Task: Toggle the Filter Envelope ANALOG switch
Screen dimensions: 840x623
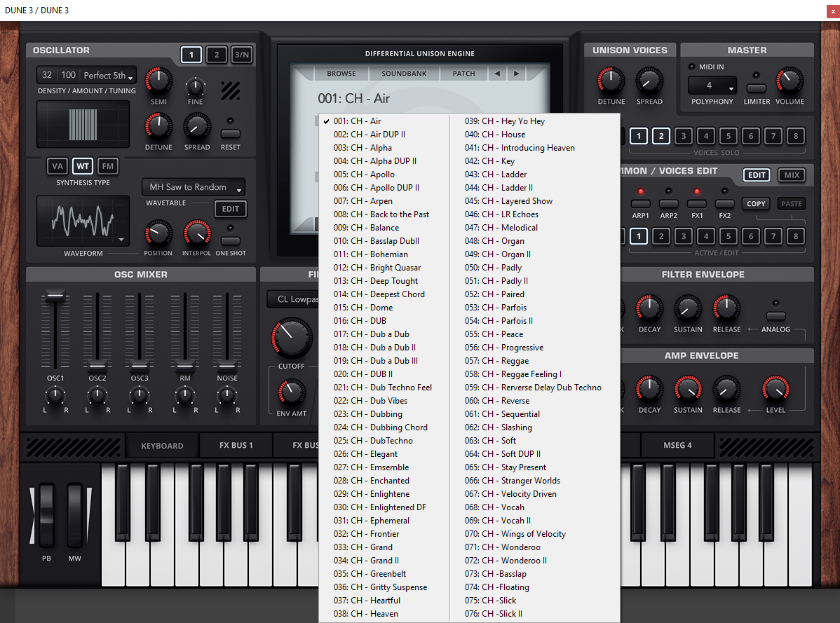Action: click(x=775, y=316)
